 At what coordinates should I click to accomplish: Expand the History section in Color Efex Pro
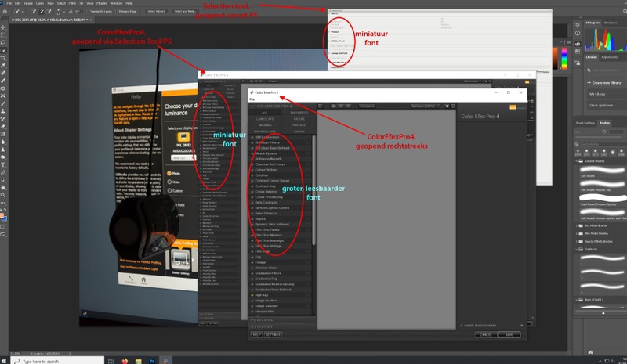261,326
